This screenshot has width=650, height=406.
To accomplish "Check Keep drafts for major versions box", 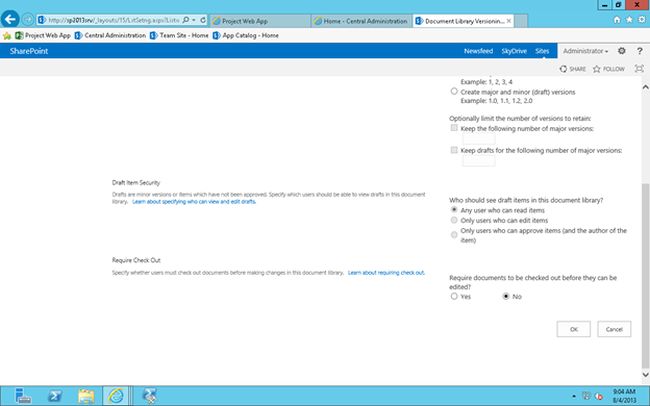I will pyautogui.click(x=454, y=150).
